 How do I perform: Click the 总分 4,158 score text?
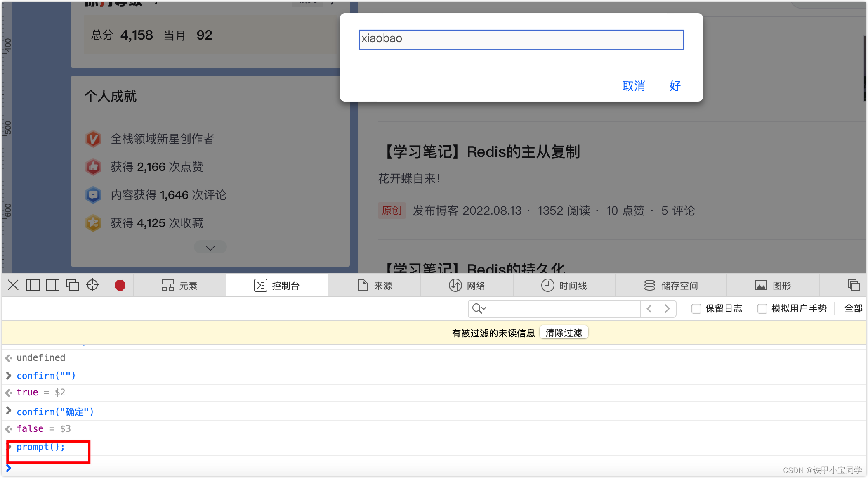(x=122, y=35)
